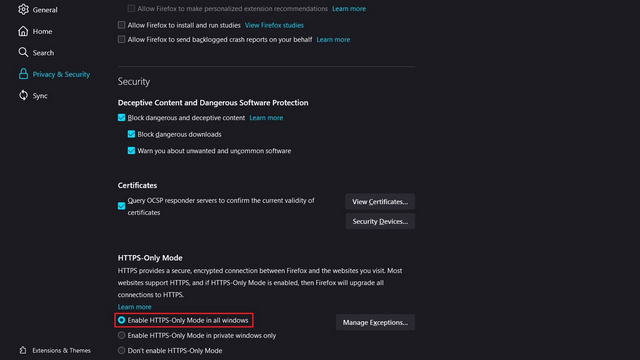Open the View Firefox studies link
640x360 pixels.
(274, 25)
